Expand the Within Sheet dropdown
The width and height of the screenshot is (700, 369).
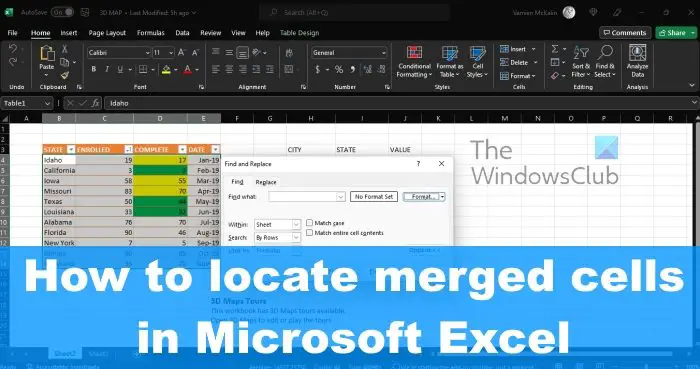coord(277,224)
